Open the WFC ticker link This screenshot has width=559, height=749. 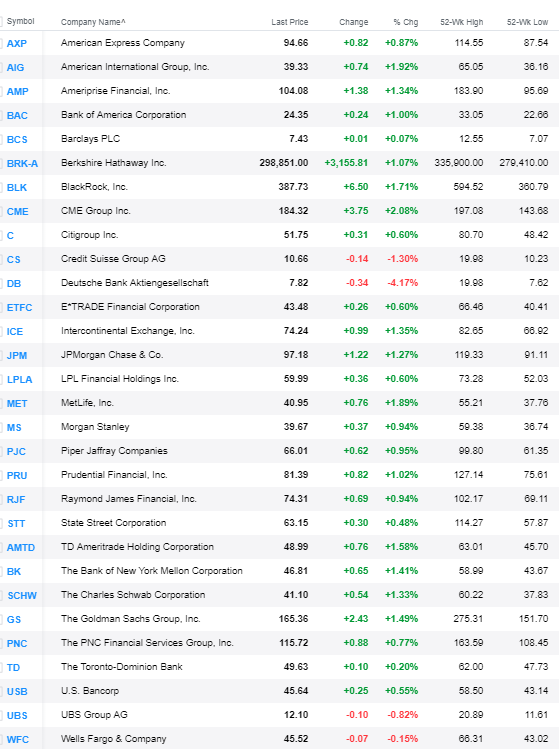(18, 739)
